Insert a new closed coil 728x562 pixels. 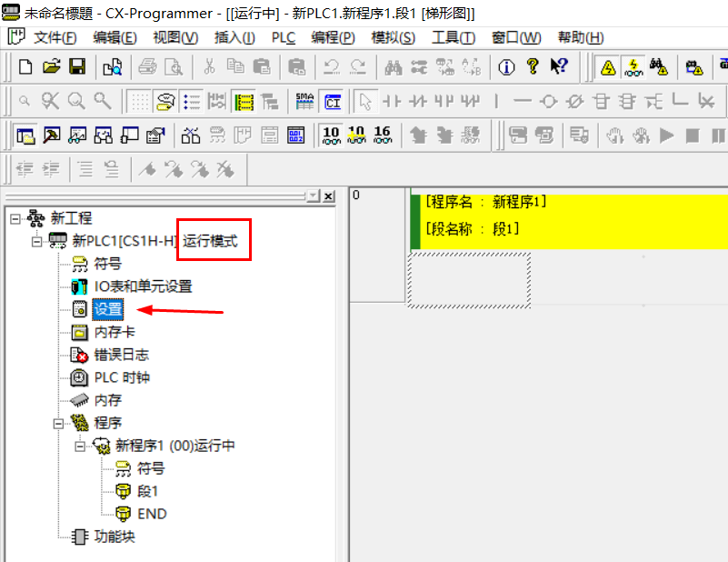(x=574, y=101)
